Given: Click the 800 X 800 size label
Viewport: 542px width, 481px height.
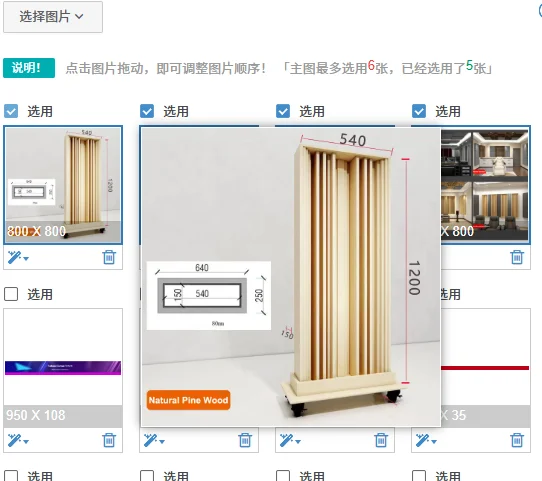Looking at the screenshot, I should pos(36,231).
